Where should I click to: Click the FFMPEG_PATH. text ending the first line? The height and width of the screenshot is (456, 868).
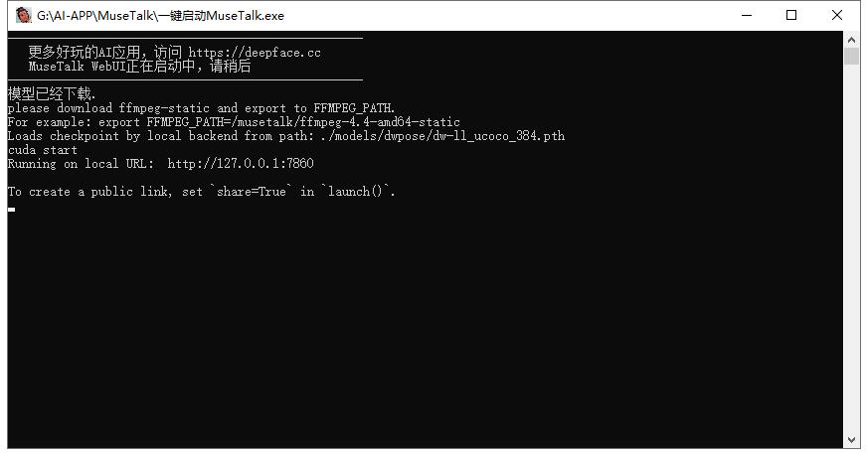point(354,108)
